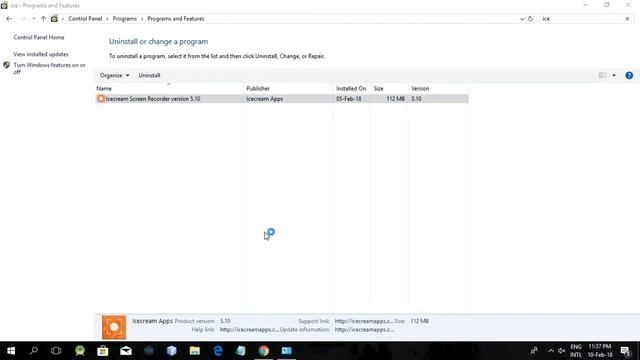640x360 pixels.
Task: Select Programs and Features breadcrumb
Action: coord(176,19)
